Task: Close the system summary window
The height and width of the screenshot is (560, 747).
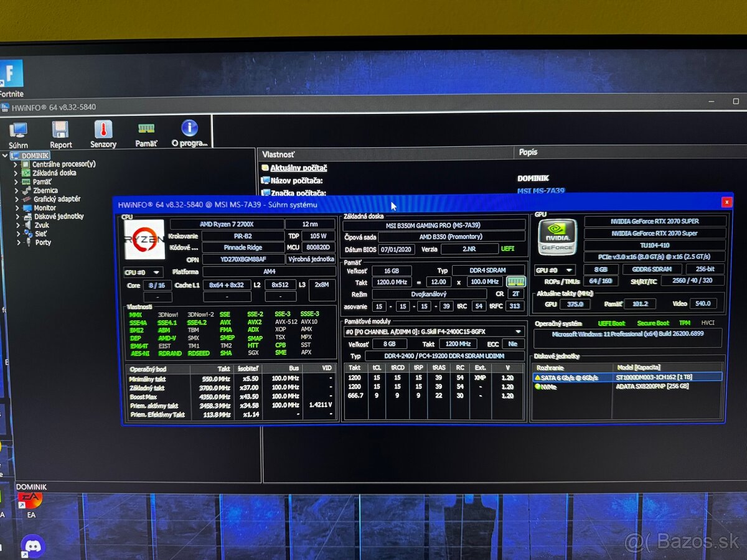Action: [x=726, y=202]
